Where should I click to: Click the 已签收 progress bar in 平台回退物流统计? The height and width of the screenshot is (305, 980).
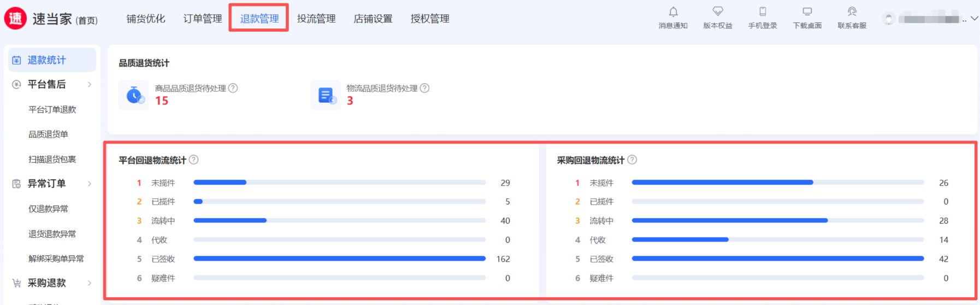(339, 259)
